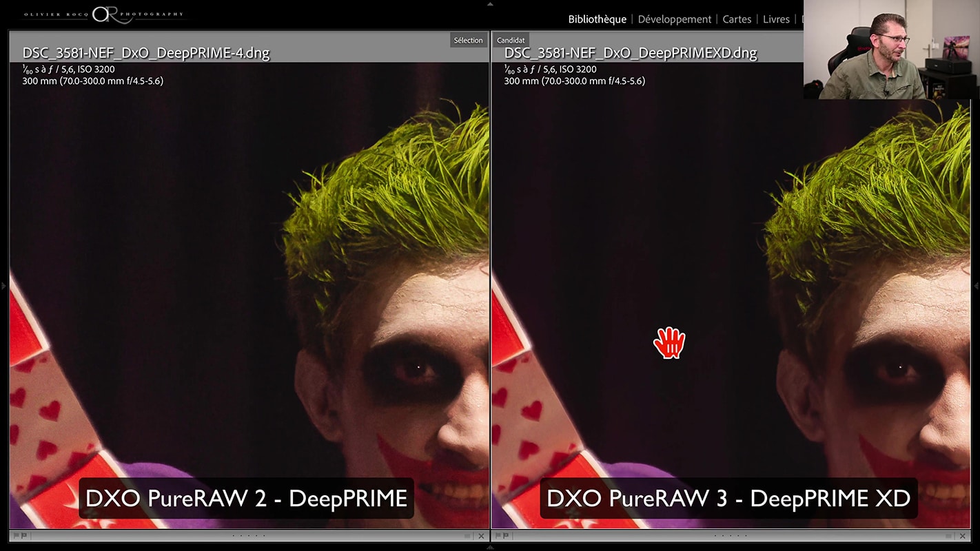The height and width of the screenshot is (551, 980).
Task: Click file name DSC_3581-NEF_DxO_DeepPRIMEXD.dng
Action: tap(631, 53)
